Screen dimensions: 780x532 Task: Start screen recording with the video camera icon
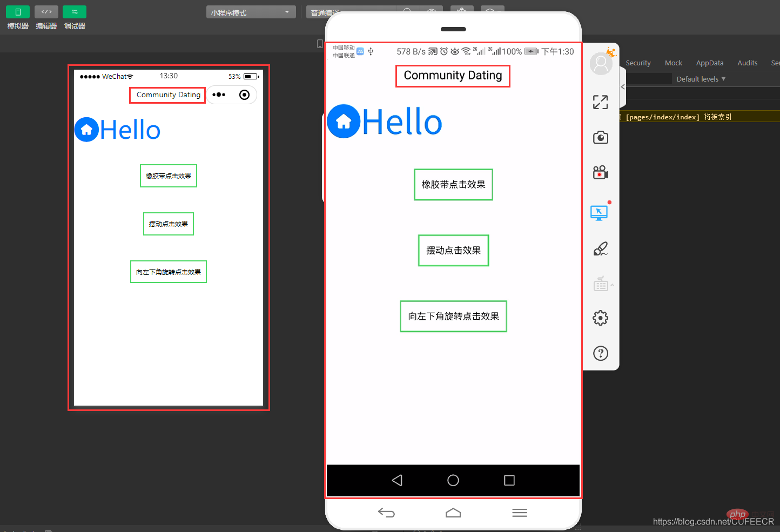click(601, 172)
